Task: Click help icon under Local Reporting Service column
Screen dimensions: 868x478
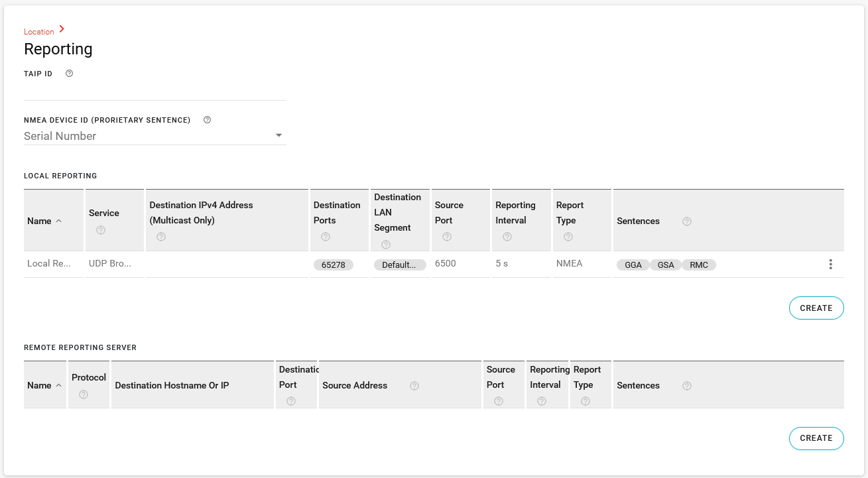Action: [101, 230]
